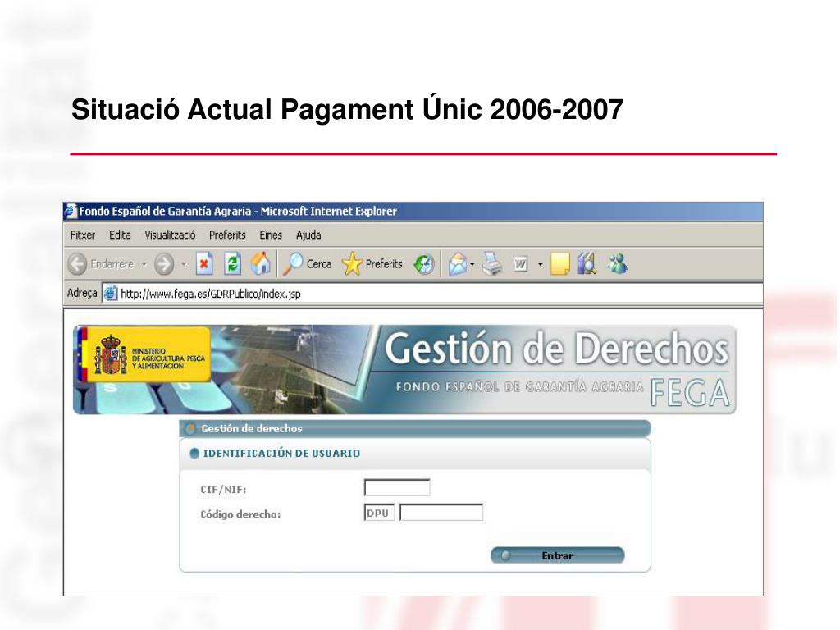Open the Preferits menu in menu bar

point(227,235)
